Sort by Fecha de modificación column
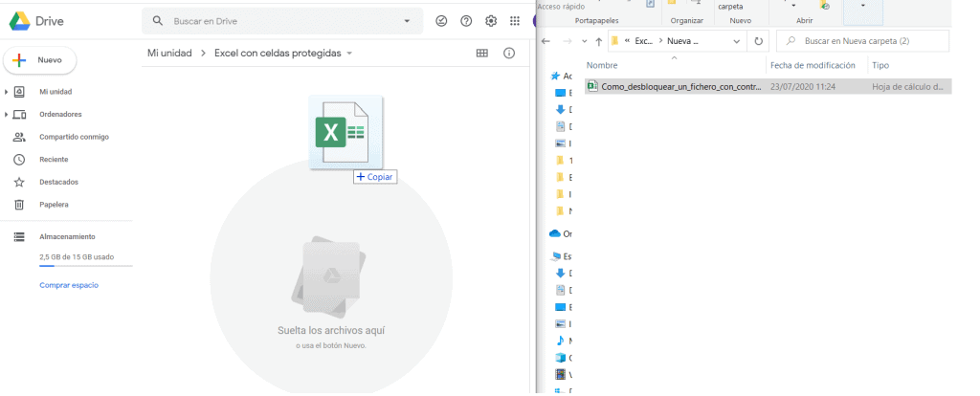Viewport: 980px width, 396px height. 813,66
